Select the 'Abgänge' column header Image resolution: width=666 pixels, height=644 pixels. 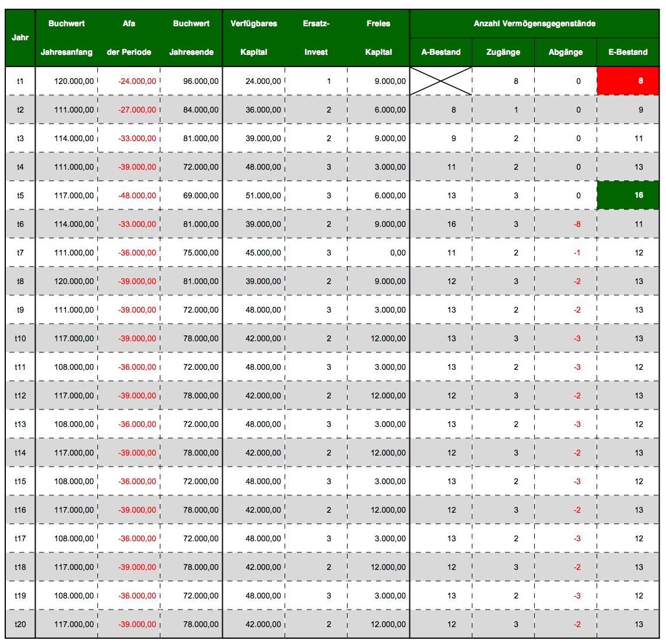[566, 52]
